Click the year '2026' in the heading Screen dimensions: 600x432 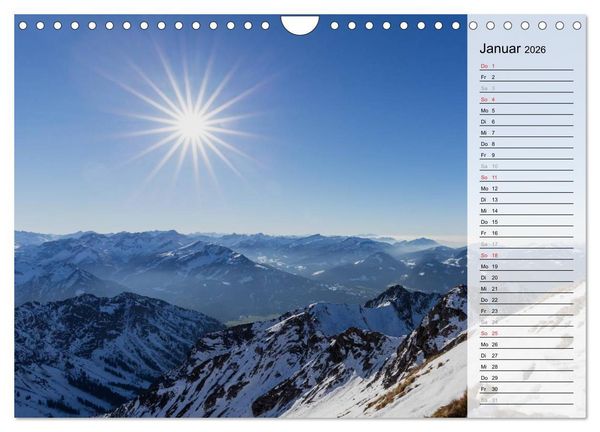click(535, 50)
